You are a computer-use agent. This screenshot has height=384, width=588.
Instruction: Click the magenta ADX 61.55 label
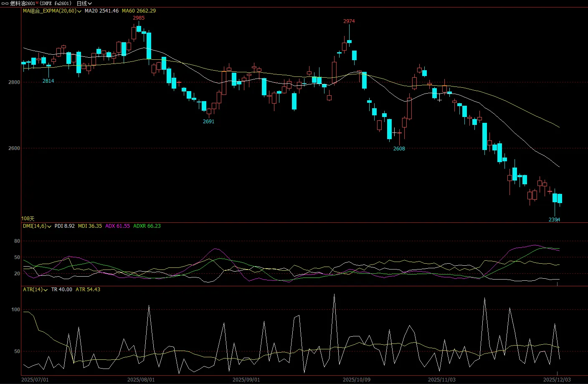coord(117,226)
